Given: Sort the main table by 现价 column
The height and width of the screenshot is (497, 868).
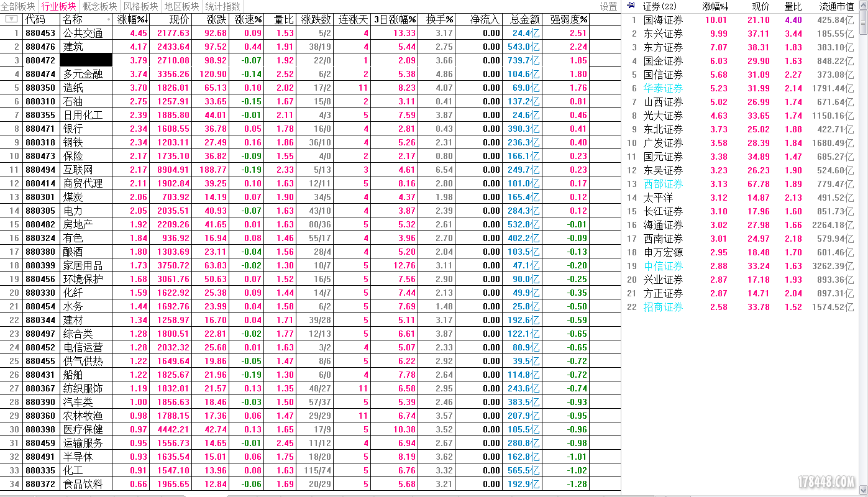Looking at the screenshot, I should pyautogui.click(x=180, y=19).
